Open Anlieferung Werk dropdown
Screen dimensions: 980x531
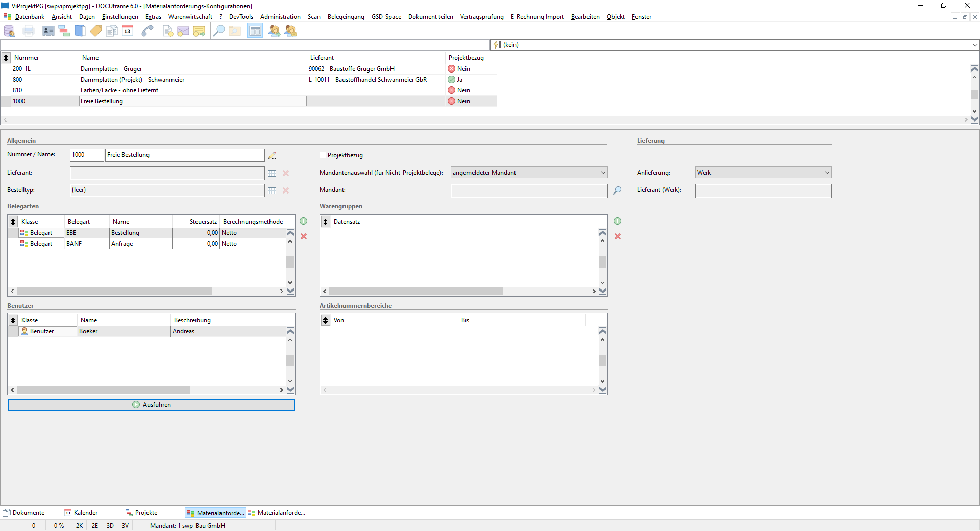pos(764,173)
